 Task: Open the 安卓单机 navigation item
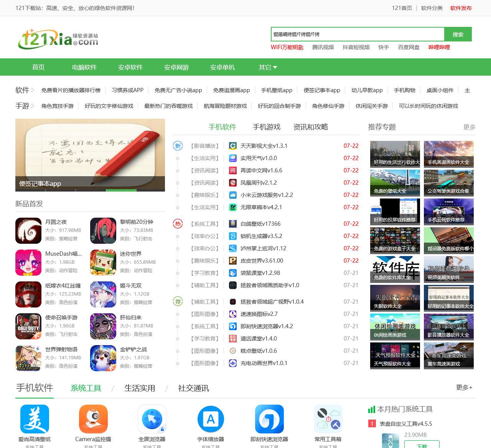(x=222, y=67)
